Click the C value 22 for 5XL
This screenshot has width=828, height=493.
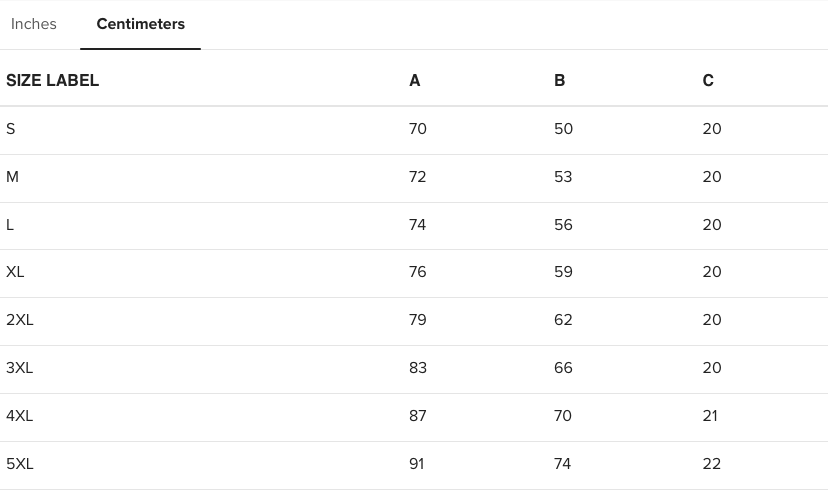pyautogui.click(x=712, y=464)
